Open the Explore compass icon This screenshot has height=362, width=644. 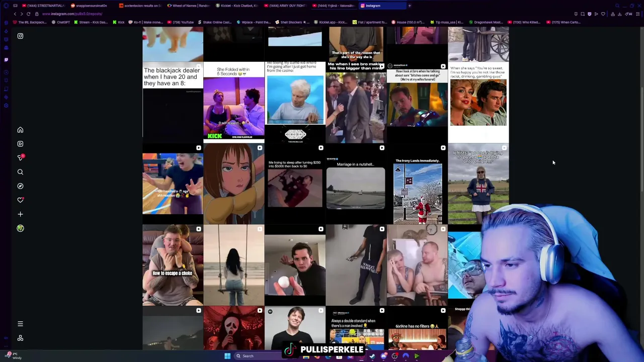tap(20, 186)
